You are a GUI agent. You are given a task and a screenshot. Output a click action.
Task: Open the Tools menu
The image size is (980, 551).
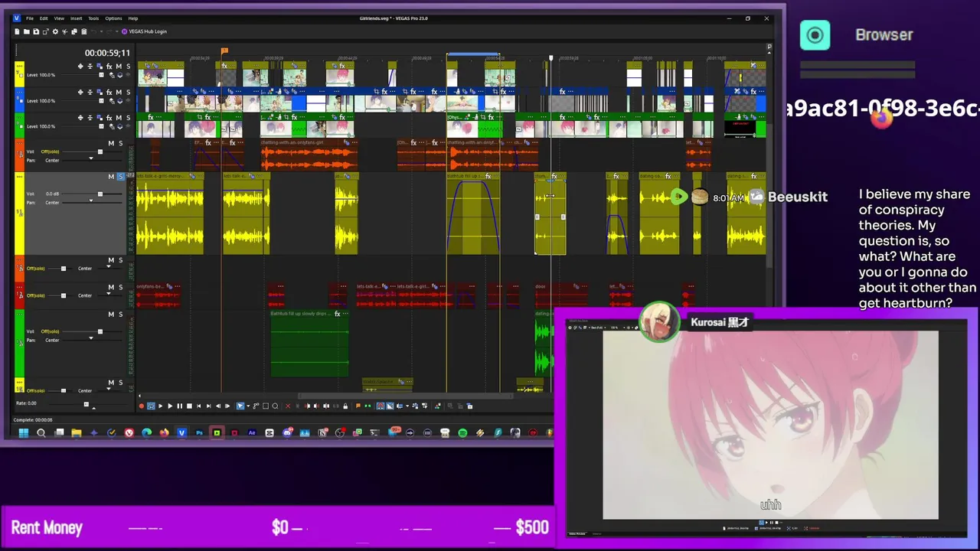click(x=93, y=18)
